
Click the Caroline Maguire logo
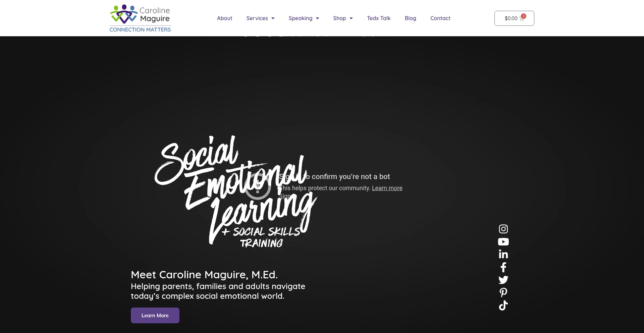140,18
